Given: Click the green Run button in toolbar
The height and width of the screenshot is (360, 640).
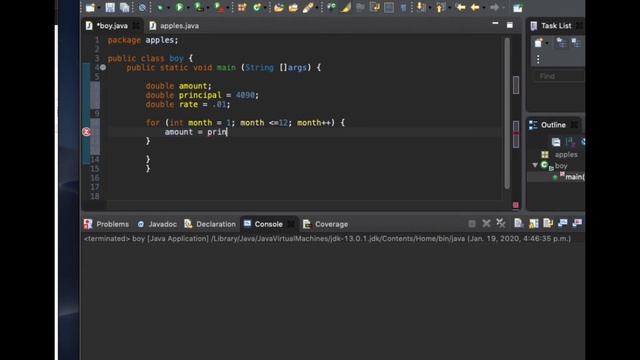Looking at the screenshot, I should pos(179,7).
